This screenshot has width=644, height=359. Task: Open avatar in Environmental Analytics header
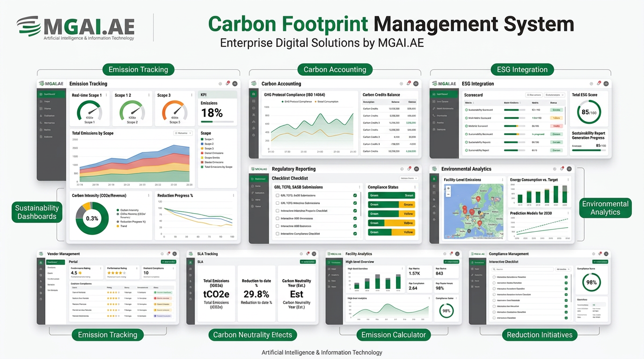[x=569, y=169]
